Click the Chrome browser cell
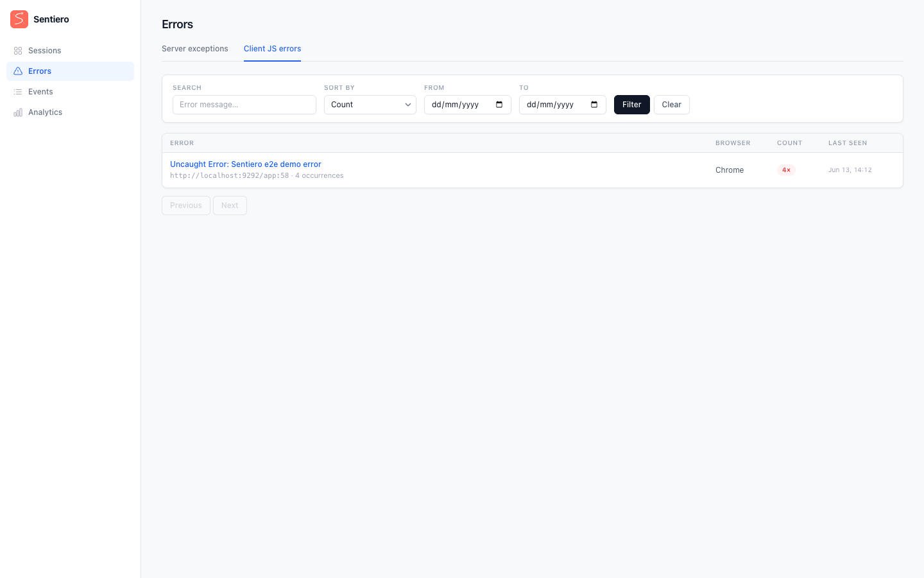924x578 pixels. coord(730,170)
